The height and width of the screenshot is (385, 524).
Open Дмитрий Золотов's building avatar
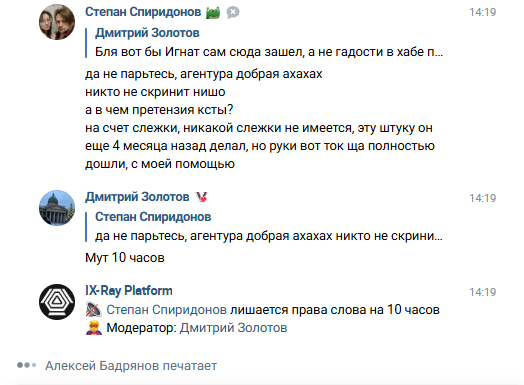point(57,208)
